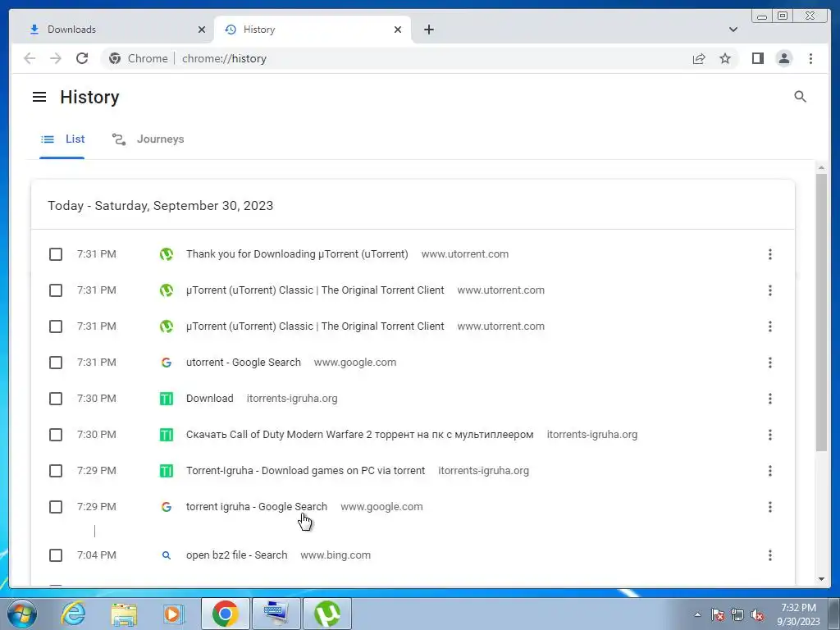Select the List tab

(x=62, y=139)
